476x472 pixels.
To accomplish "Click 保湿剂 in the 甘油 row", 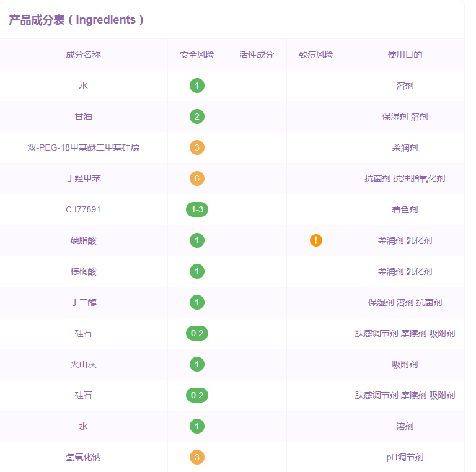I will point(395,116).
